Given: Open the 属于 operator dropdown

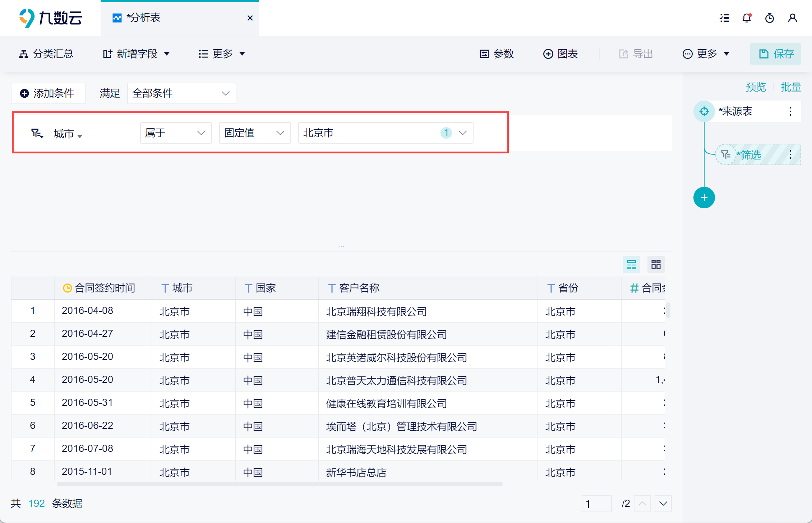Looking at the screenshot, I should point(175,133).
